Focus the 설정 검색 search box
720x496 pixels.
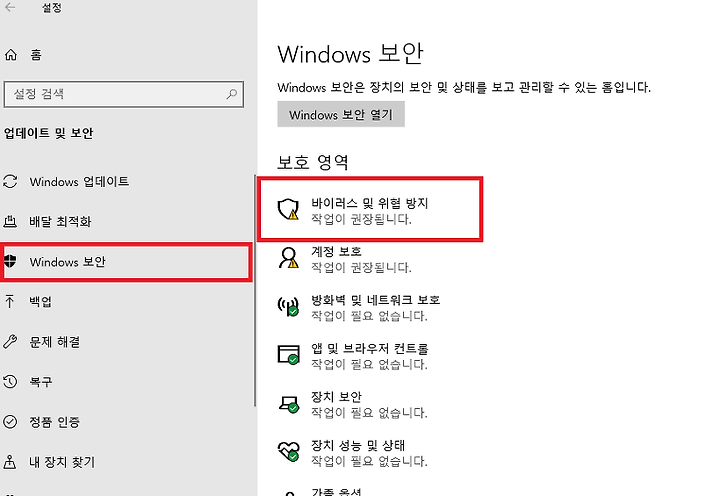124,94
